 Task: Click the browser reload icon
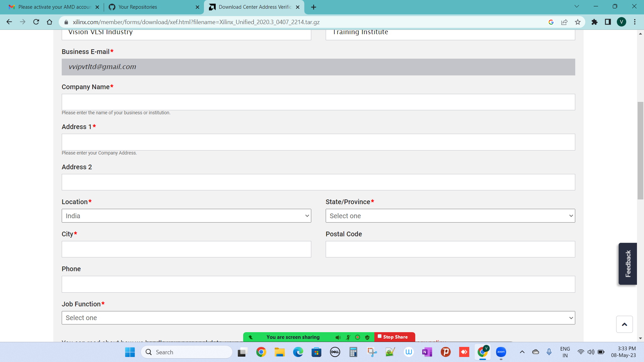click(x=36, y=22)
